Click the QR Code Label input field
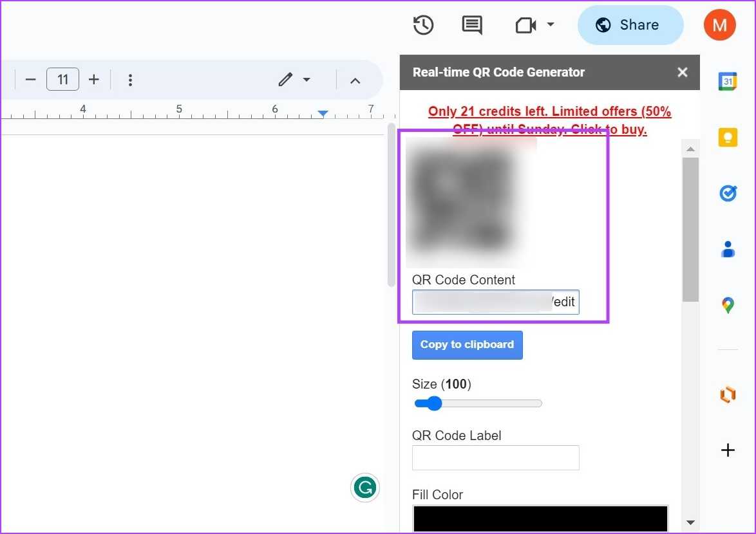The height and width of the screenshot is (534, 756). pos(495,457)
